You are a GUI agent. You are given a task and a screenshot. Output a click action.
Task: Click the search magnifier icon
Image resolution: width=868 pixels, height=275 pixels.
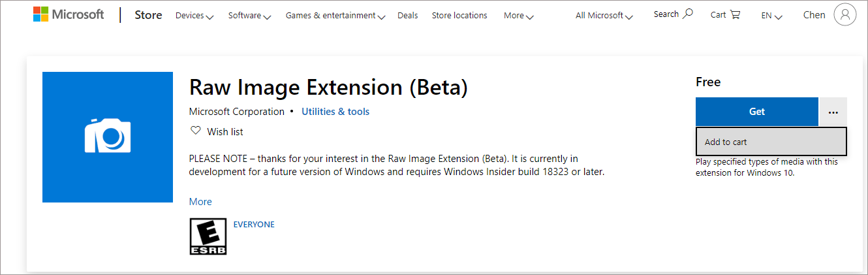[x=688, y=14]
